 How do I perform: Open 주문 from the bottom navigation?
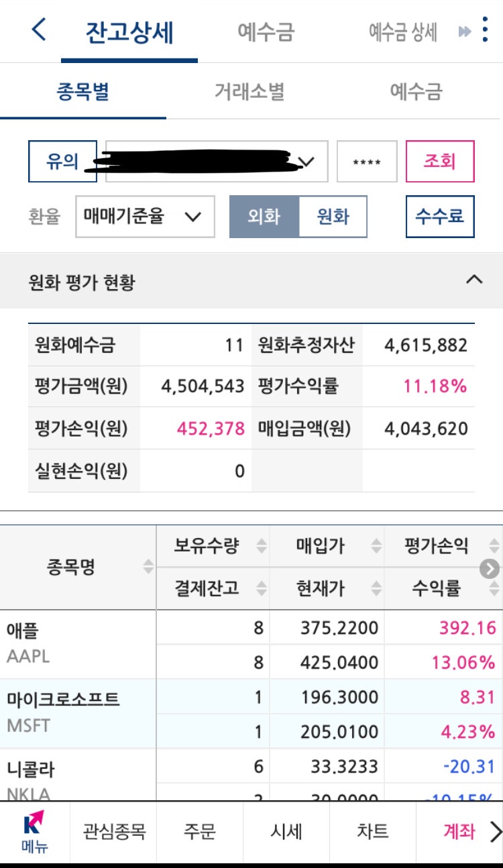pyautogui.click(x=198, y=832)
